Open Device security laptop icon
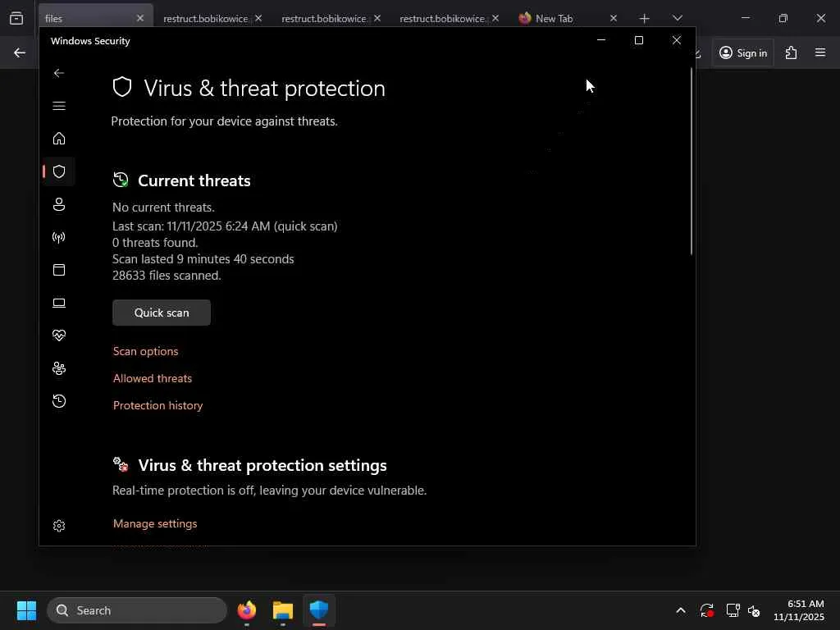This screenshot has height=630, width=840. pos(59,303)
